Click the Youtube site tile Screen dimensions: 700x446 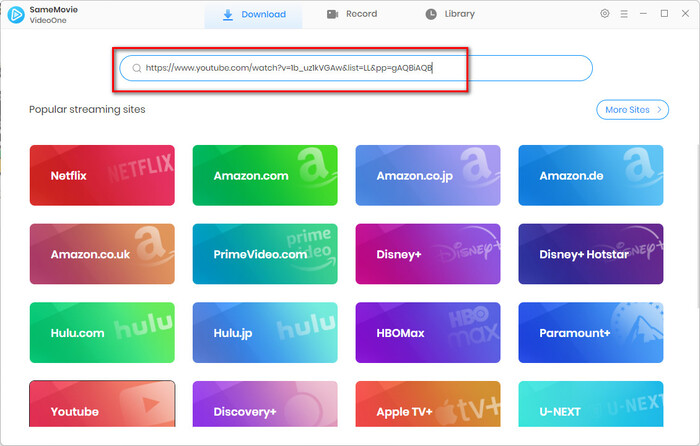(102, 410)
